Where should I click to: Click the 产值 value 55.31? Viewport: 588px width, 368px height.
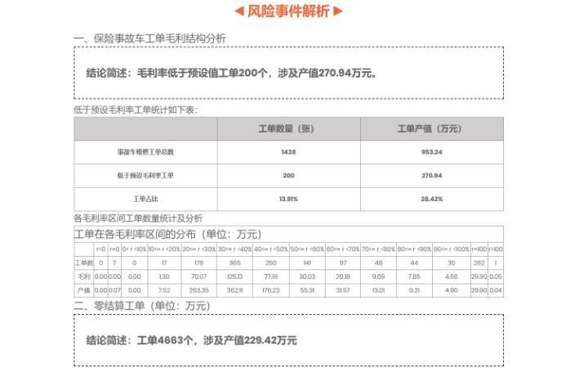[x=307, y=290]
